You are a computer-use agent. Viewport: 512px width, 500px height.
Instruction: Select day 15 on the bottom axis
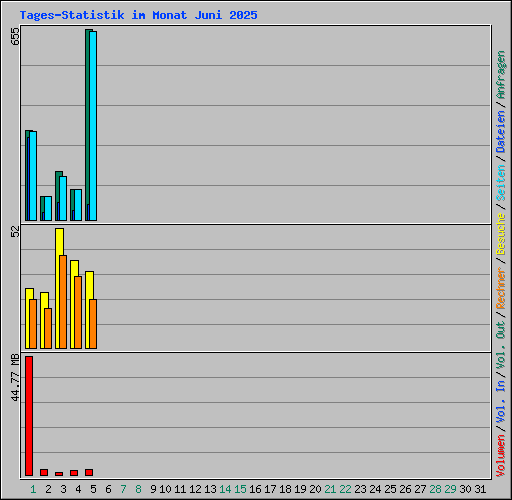point(240,489)
